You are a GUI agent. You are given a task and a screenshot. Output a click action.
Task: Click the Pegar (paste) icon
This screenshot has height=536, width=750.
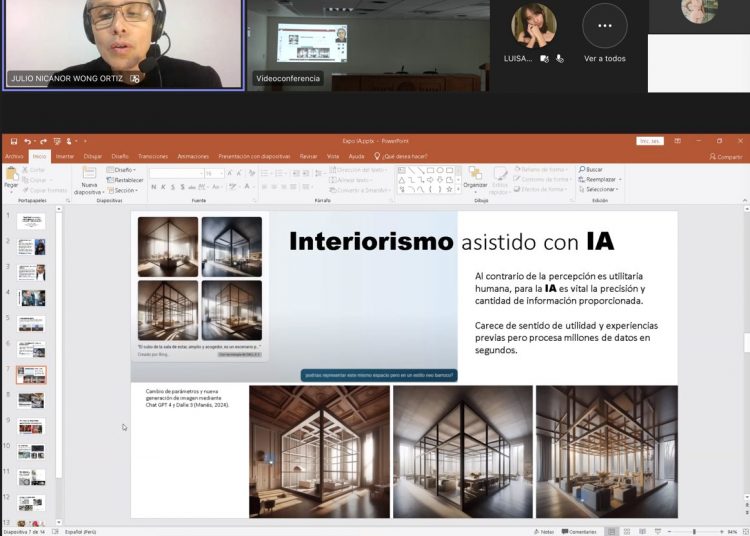[x=11, y=177]
